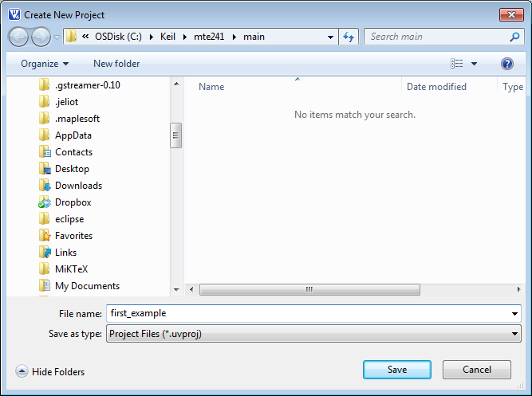Image resolution: width=532 pixels, height=396 pixels.
Task: Open the File name history dropdown arrow
Action: (515, 314)
